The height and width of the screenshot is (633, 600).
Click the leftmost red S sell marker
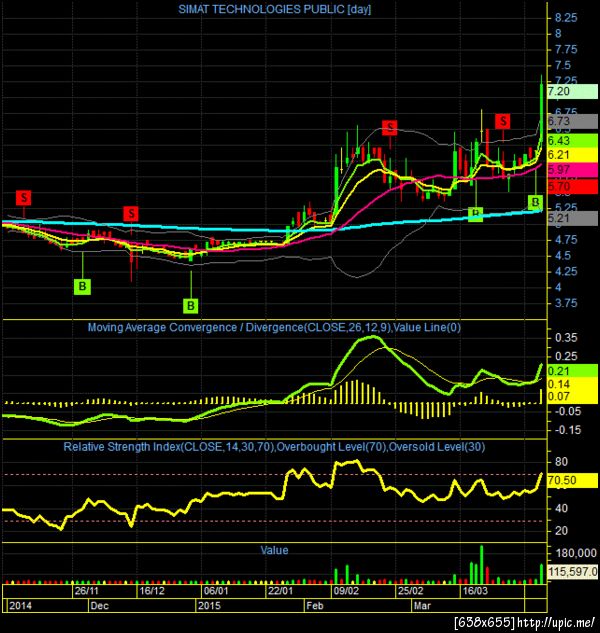24,198
